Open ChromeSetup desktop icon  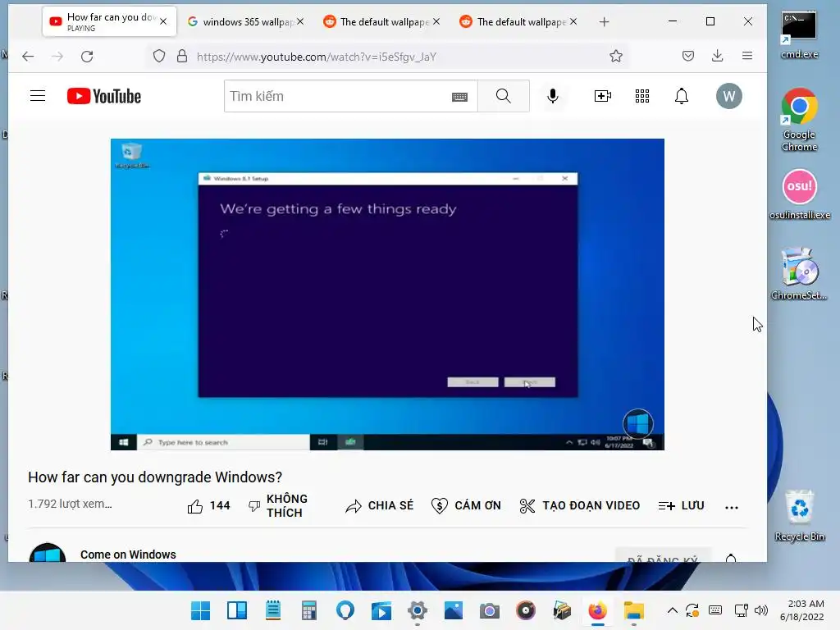tap(799, 273)
